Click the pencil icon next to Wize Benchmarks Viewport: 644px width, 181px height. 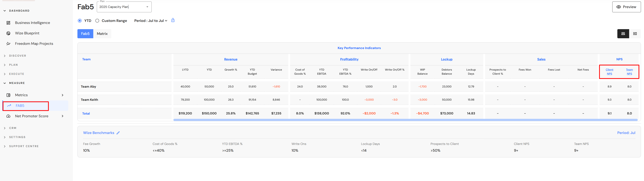[x=118, y=133]
